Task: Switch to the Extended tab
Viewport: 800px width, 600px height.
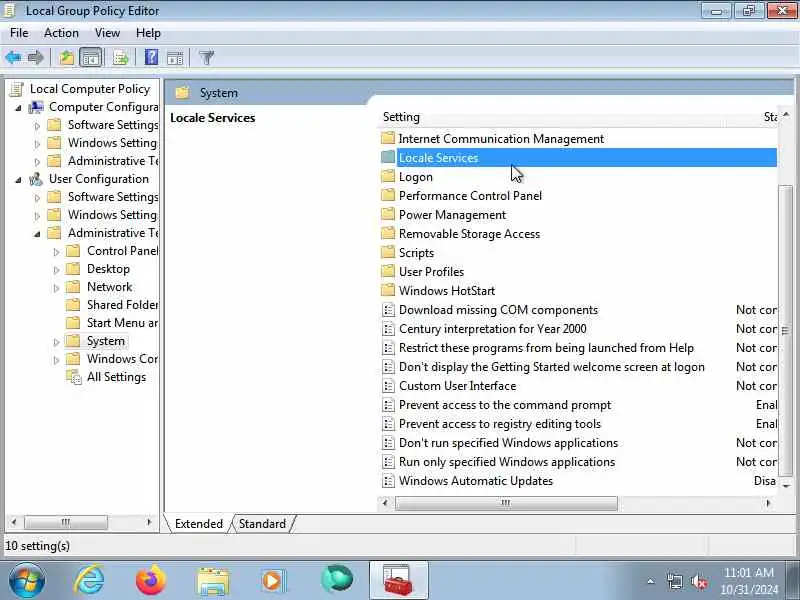Action: (x=198, y=523)
